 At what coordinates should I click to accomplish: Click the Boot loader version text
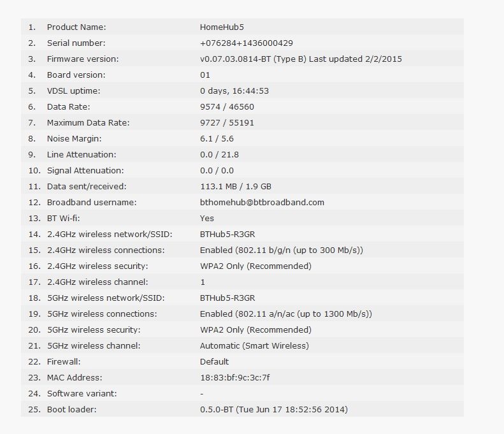(274, 410)
